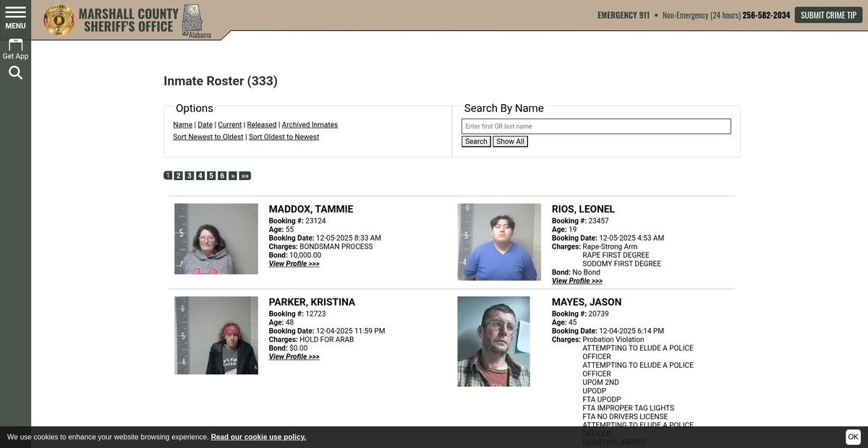Click booking number 23124

[316, 221]
